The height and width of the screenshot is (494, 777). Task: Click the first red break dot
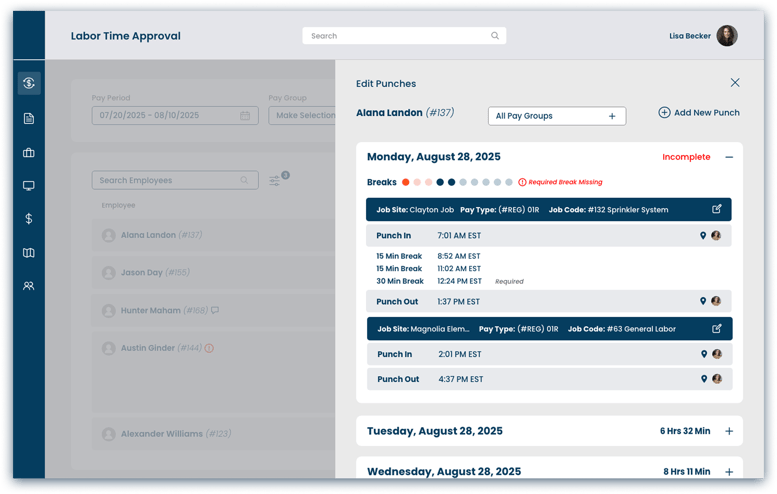pyautogui.click(x=406, y=182)
